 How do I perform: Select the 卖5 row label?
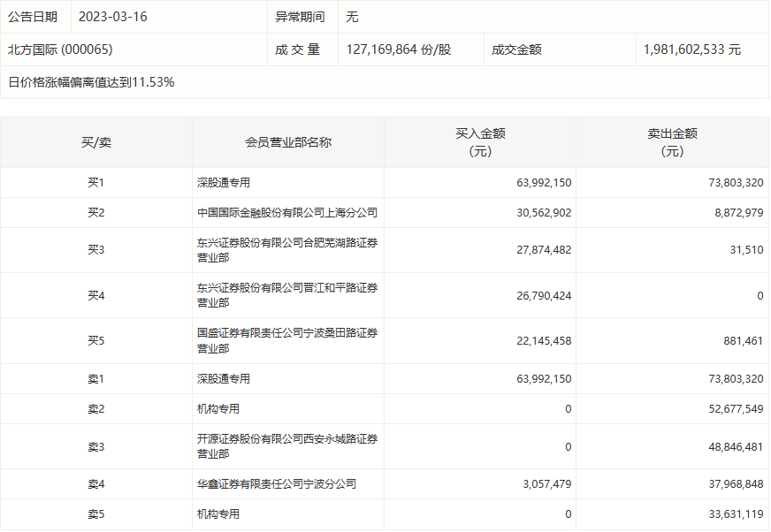click(x=95, y=514)
